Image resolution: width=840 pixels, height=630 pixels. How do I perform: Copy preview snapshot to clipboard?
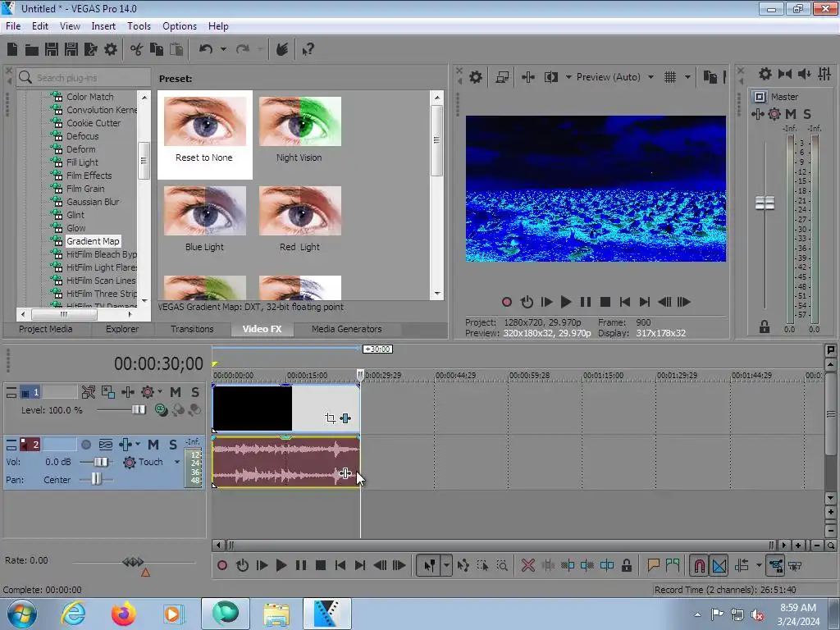click(710, 77)
